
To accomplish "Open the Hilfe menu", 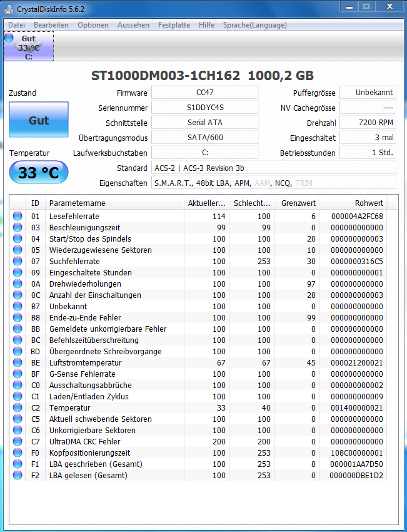I will [x=207, y=25].
